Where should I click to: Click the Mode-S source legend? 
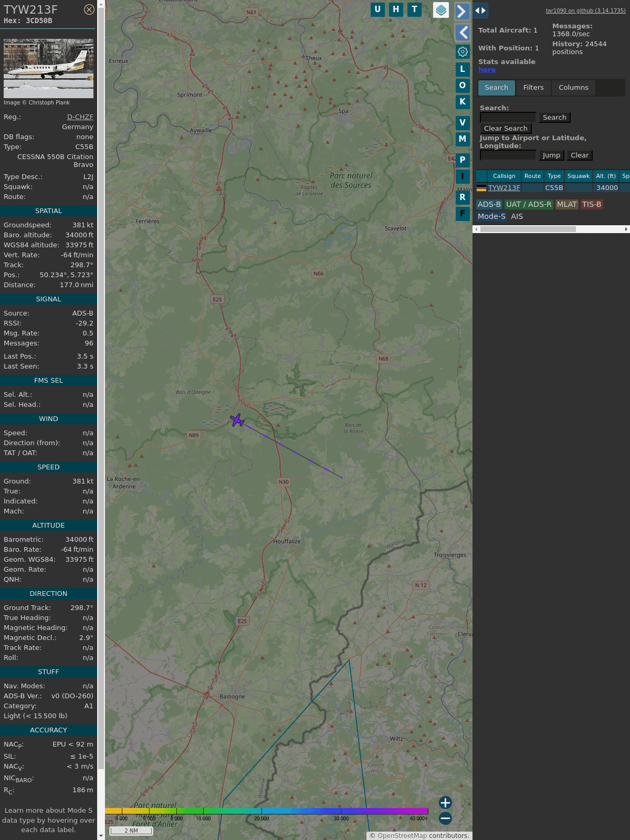[x=491, y=217]
